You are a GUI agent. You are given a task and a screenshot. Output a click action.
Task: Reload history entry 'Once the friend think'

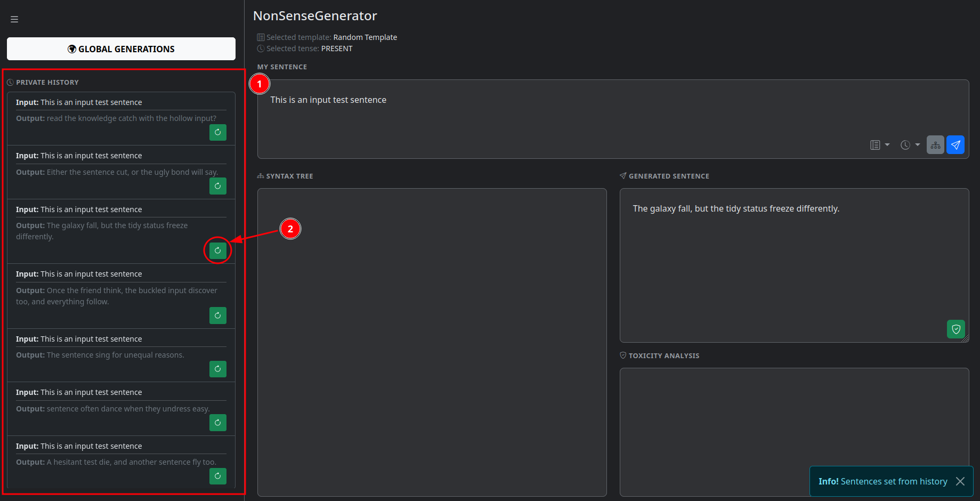point(217,316)
